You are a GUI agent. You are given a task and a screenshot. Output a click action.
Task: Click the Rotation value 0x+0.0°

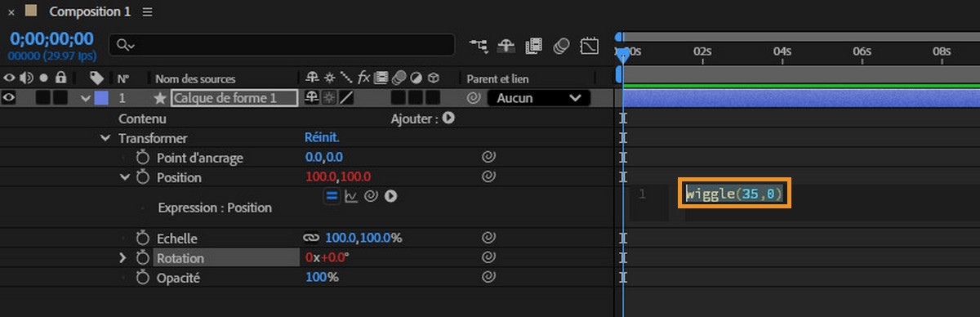tap(327, 258)
